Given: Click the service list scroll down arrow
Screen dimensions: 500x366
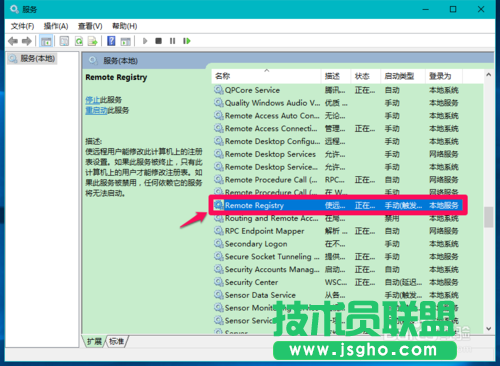Looking at the screenshot, I should click(489, 329).
